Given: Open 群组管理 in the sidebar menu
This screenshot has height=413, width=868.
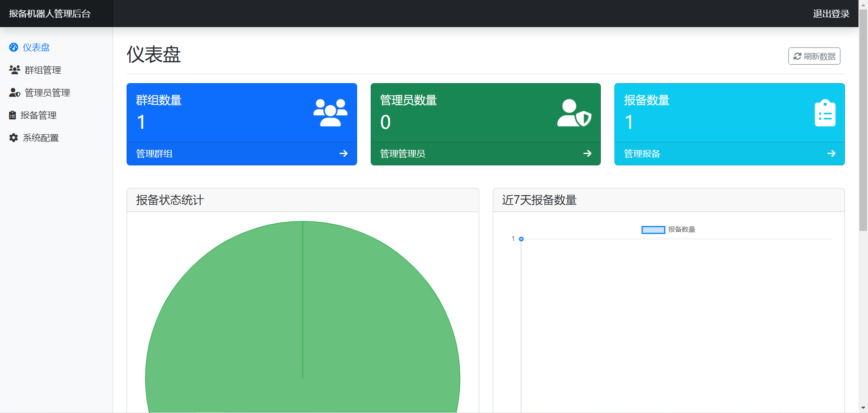Looking at the screenshot, I should pyautogui.click(x=42, y=70).
